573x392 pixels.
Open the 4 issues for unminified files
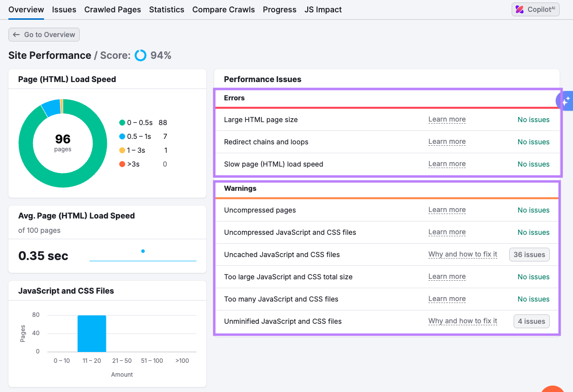point(531,321)
